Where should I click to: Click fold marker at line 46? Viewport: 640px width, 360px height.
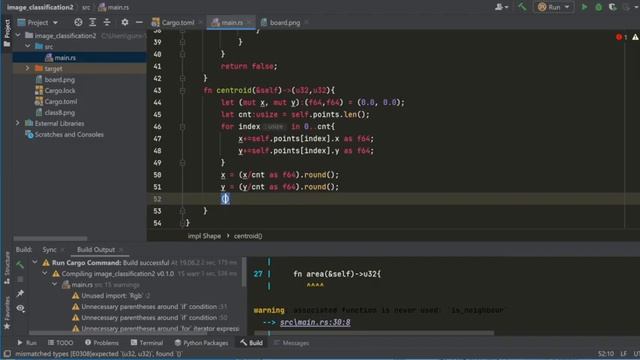(x=182, y=127)
